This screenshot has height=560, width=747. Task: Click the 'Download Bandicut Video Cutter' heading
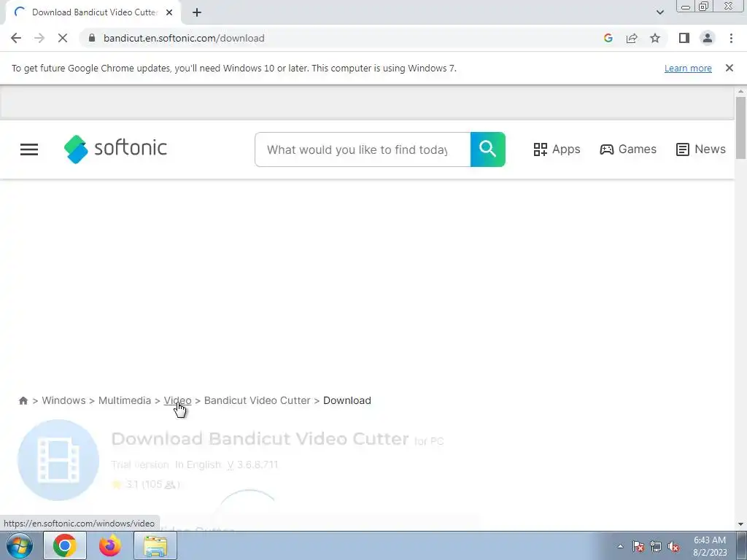coord(260,438)
